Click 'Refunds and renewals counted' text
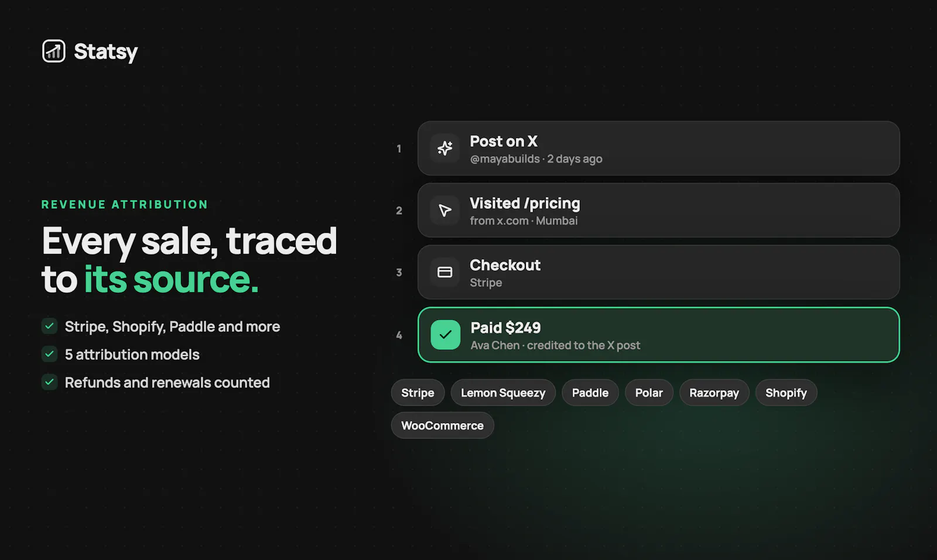The width and height of the screenshot is (937, 560). [167, 383]
